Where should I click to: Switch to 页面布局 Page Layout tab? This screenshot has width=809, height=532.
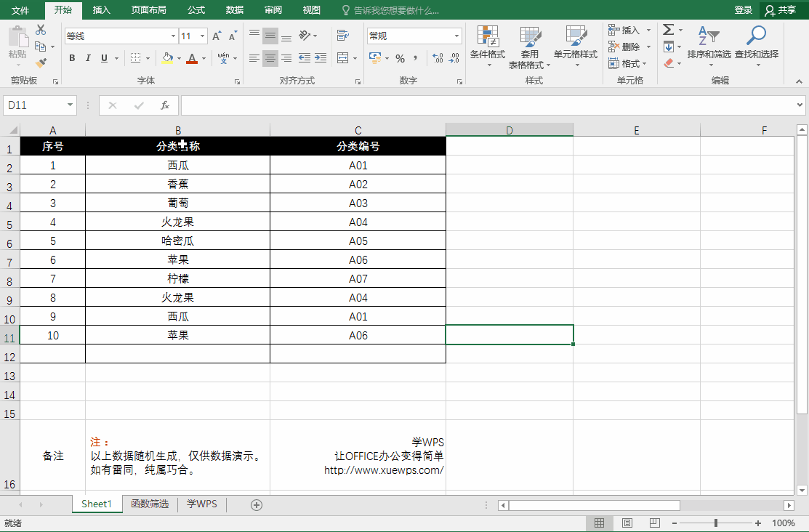[148, 9]
